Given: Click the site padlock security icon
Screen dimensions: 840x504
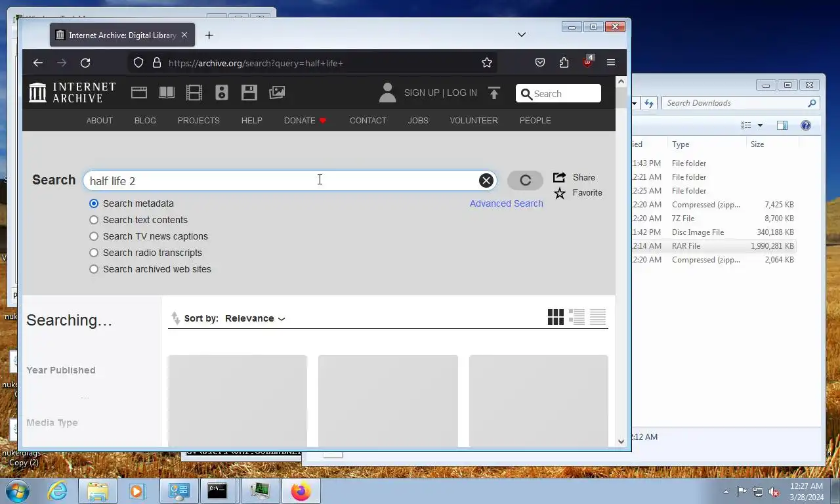Looking at the screenshot, I should click(157, 63).
